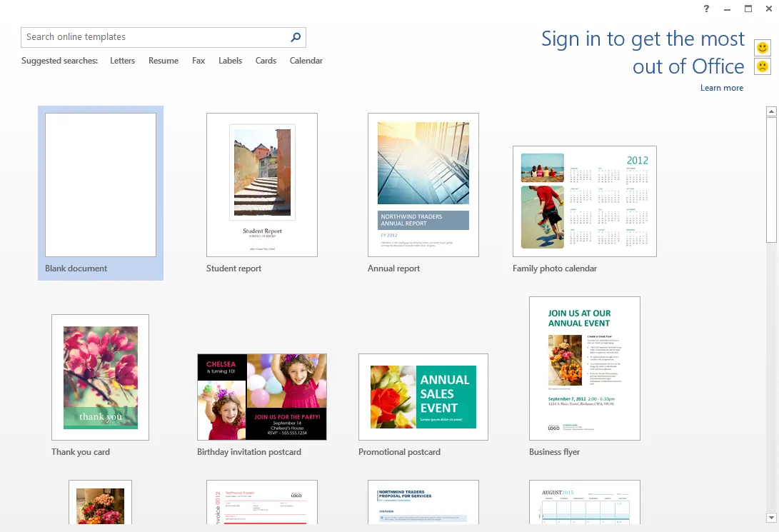
Task: Select the Cards suggested search
Action: click(266, 61)
